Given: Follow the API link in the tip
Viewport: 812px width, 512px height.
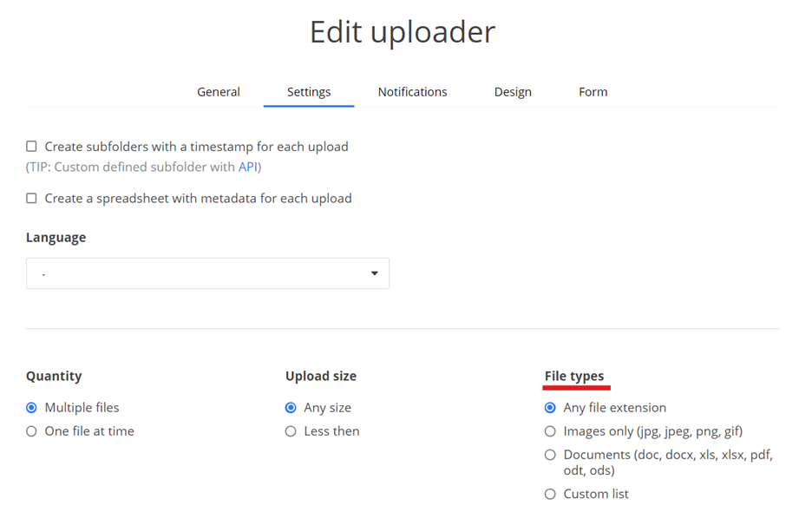Looking at the screenshot, I should (247, 167).
